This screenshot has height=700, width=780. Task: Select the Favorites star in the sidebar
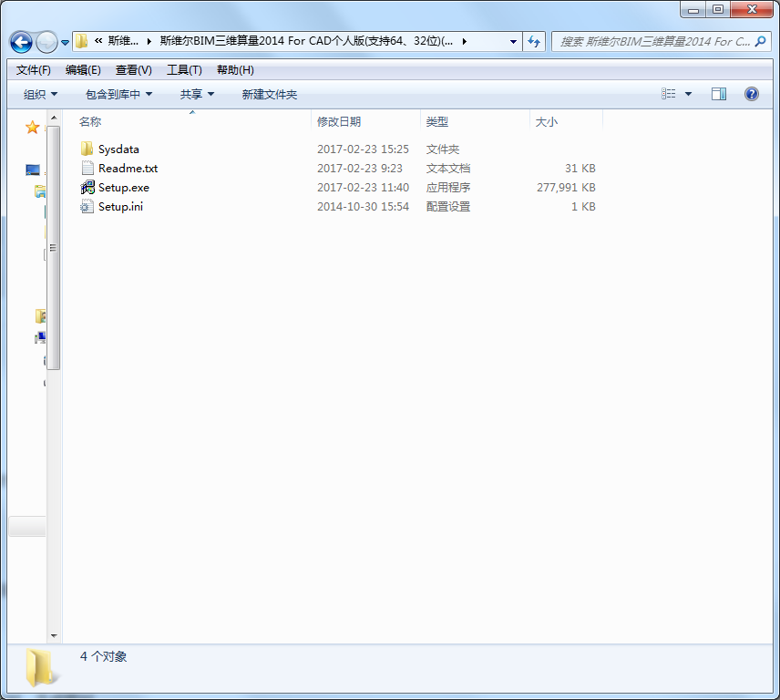[32, 128]
